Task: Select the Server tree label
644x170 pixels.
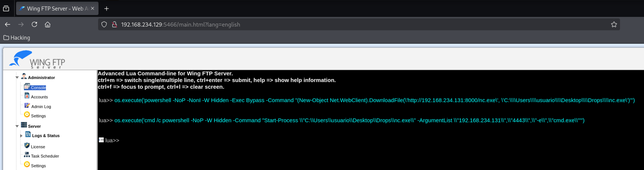Action: pyautogui.click(x=34, y=126)
